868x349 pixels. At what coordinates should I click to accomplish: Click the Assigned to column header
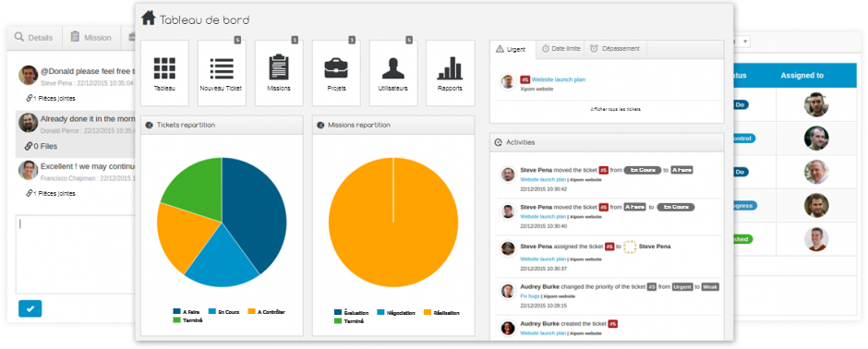pyautogui.click(x=802, y=75)
